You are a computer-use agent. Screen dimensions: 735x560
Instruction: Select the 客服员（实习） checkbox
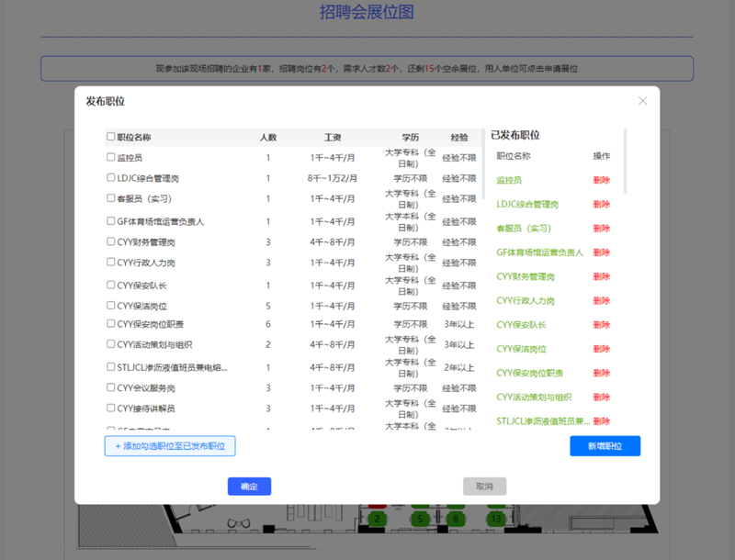[111, 198]
